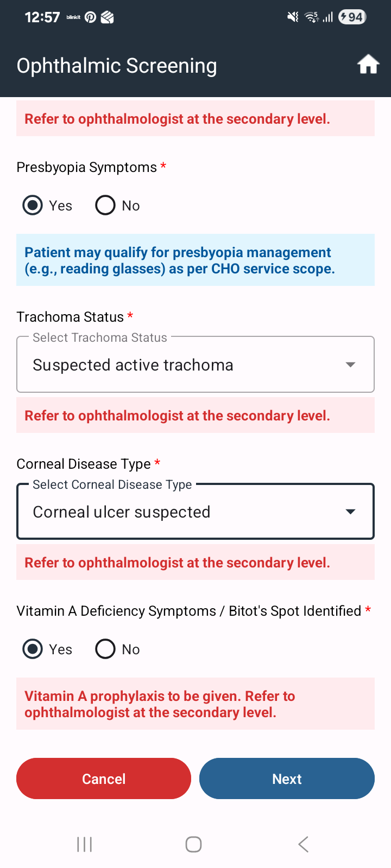Tap the blinkit notification icon
Viewport: 391px width, 868px height.
point(73,17)
